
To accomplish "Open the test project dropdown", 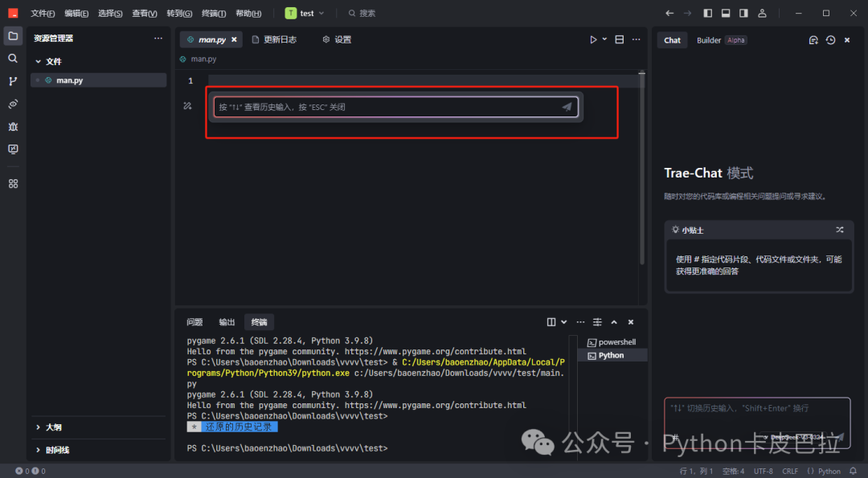I will (305, 14).
